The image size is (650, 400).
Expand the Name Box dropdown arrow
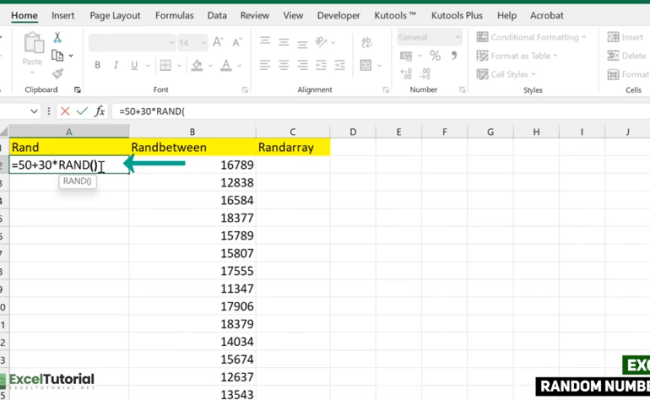pos(34,111)
